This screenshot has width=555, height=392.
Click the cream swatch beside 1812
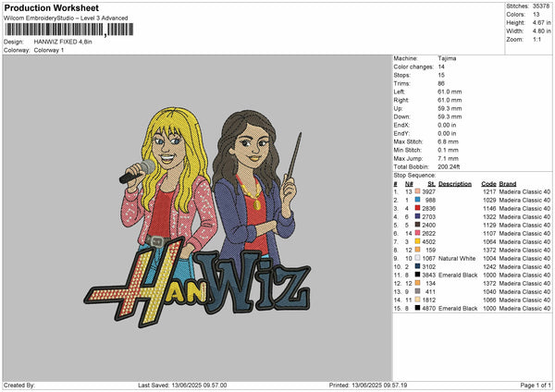pyautogui.click(x=417, y=300)
